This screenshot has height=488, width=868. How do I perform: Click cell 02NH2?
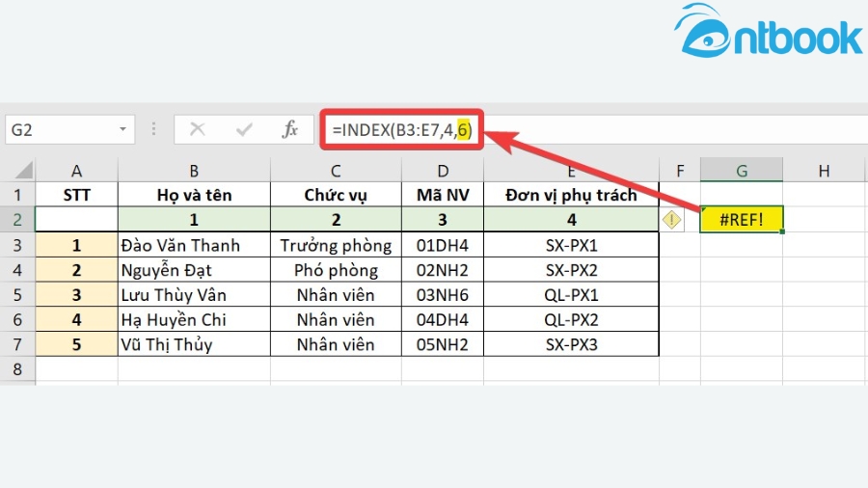pos(443,269)
